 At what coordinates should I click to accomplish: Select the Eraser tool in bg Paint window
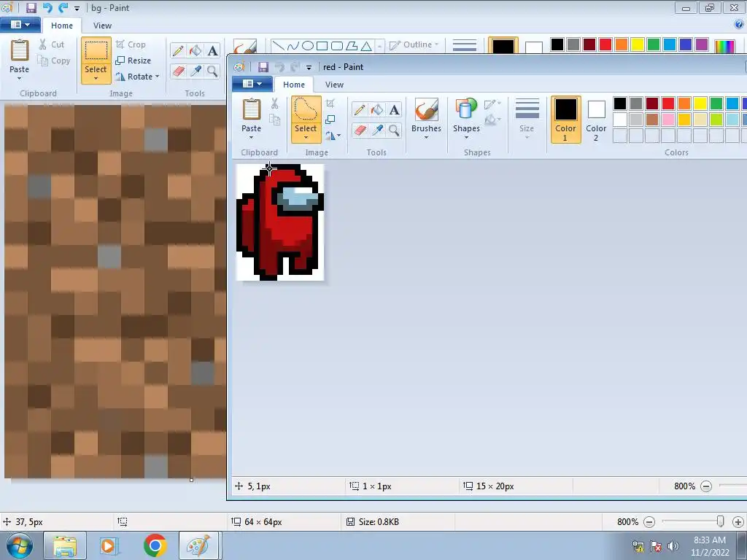[x=178, y=71]
